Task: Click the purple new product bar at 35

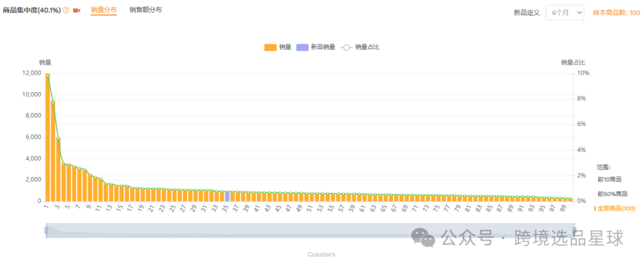Action: pyautogui.click(x=227, y=197)
